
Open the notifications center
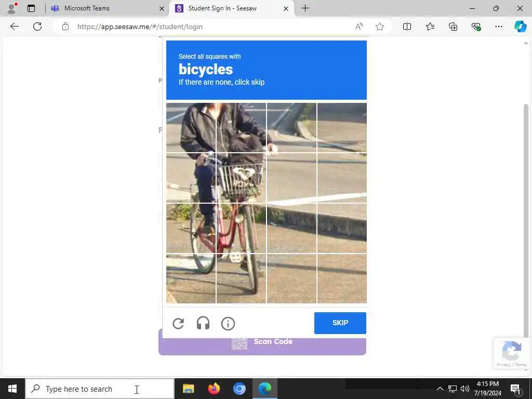(515, 389)
